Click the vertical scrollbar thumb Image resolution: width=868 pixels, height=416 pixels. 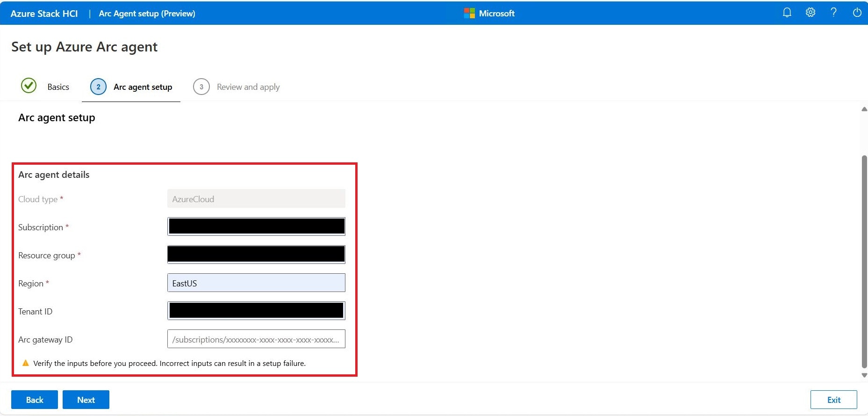[864, 262]
